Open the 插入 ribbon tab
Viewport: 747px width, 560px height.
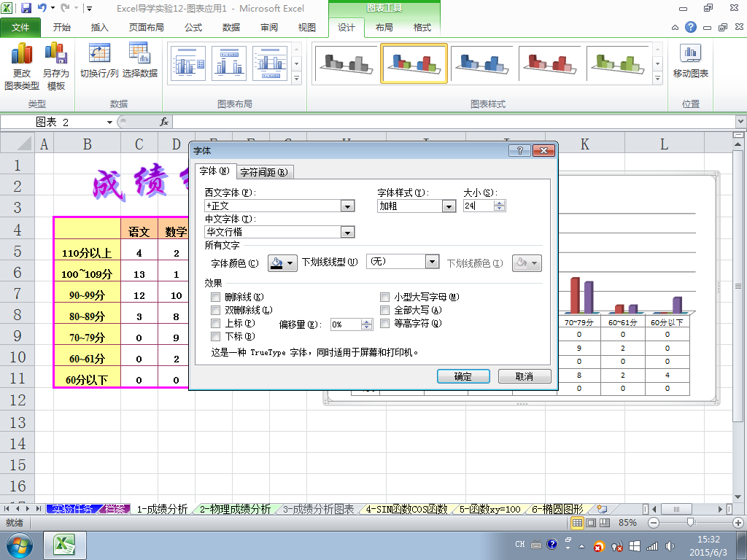pos(99,28)
